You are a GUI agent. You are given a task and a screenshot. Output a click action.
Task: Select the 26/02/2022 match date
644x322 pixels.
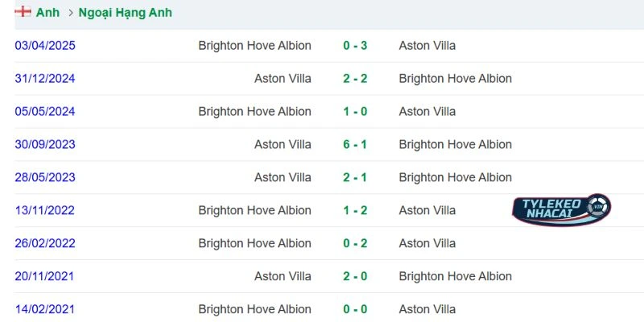45,244
